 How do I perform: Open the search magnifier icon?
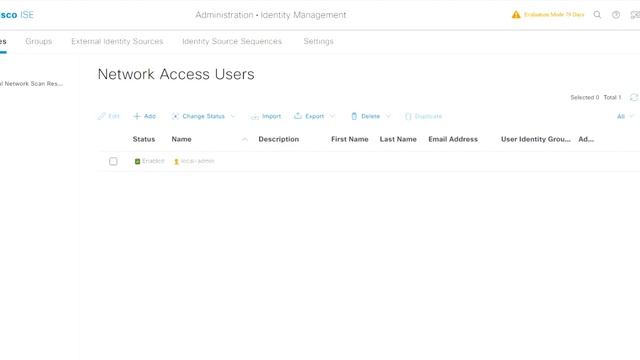tap(597, 15)
